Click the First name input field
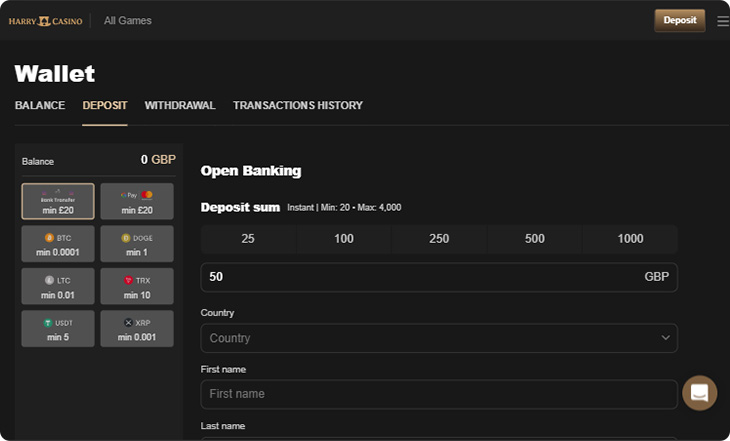The image size is (730, 441). point(439,394)
